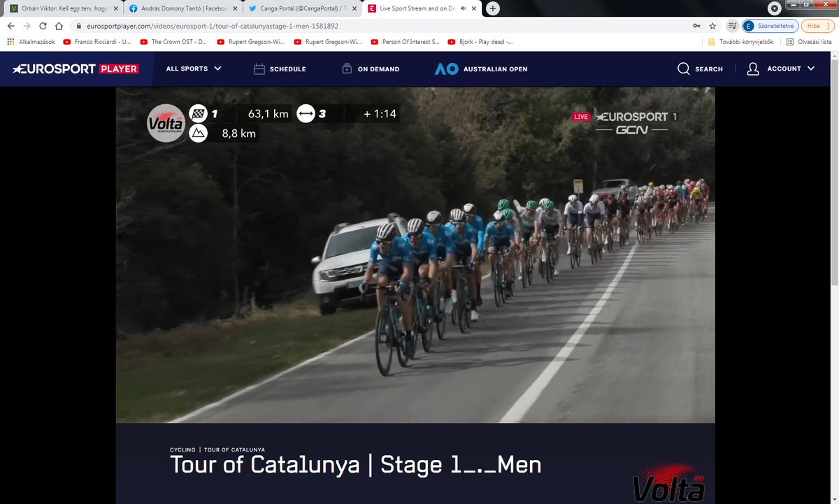Toggle the LIVE indicator on the stream
Screen dimensions: 839x504
(x=580, y=116)
